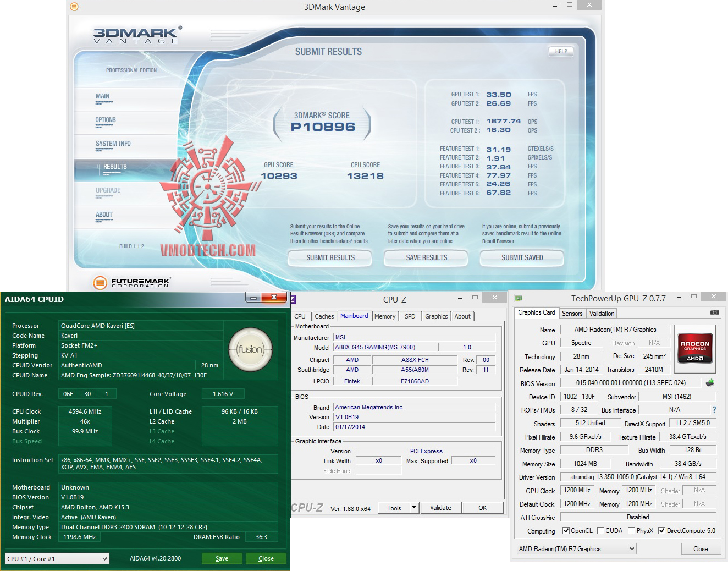Select the Graphics Card tab in GPU-Z
The width and height of the screenshot is (728, 571).
537,312
